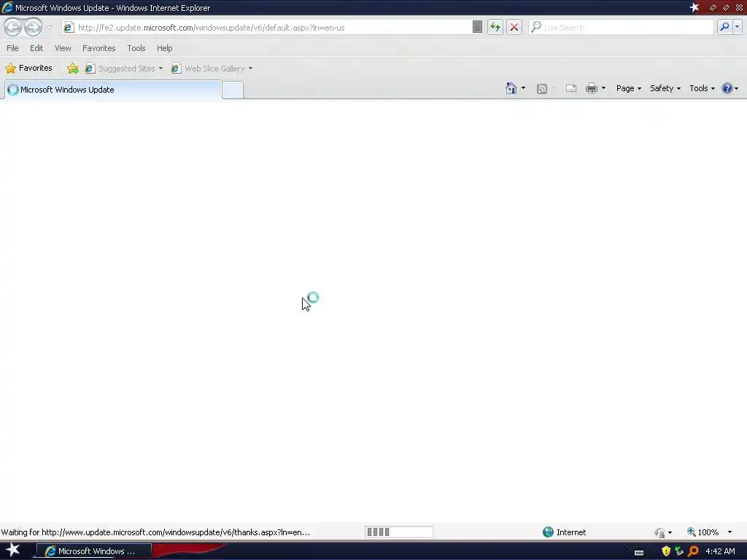The width and height of the screenshot is (747, 560).
Task: Click the 'Waiting for http://www.update.microsoft.com' status text
Action: click(x=155, y=532)
